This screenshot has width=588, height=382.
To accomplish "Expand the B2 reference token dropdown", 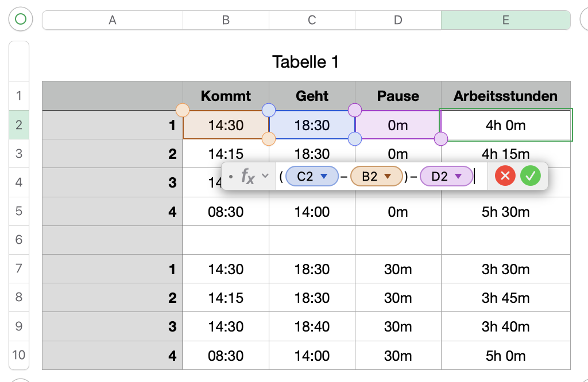I will (388, 177).
